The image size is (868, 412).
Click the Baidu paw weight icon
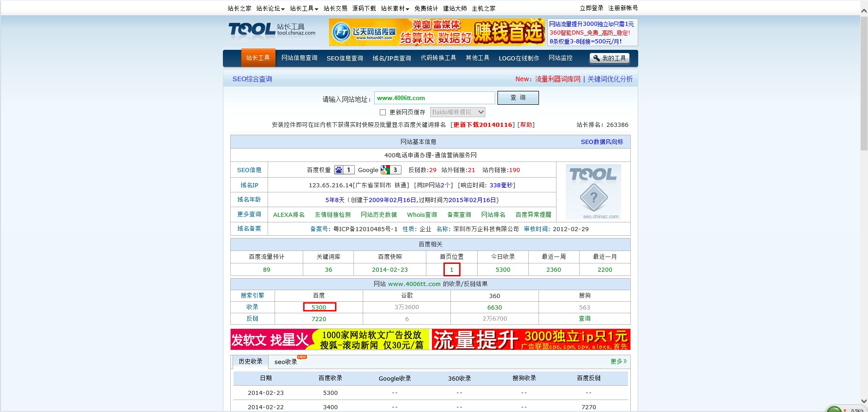339,170
